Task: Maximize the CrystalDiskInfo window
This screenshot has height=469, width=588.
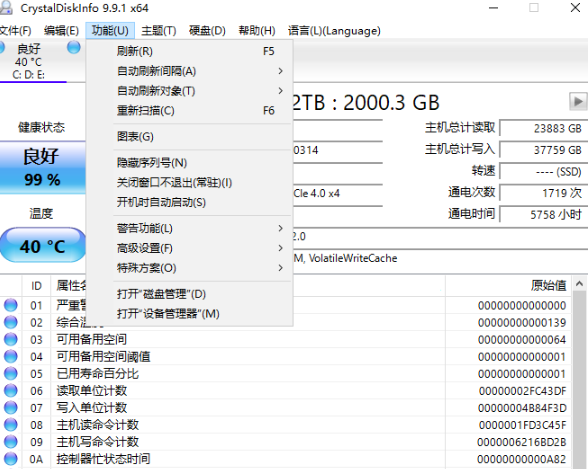Action: 534,7
